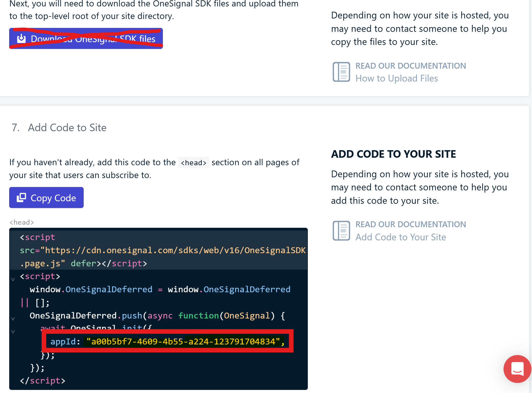This screenshot has width=532, height=393.
Task: Click 'async' keyword in the push call
Action: 160,316
